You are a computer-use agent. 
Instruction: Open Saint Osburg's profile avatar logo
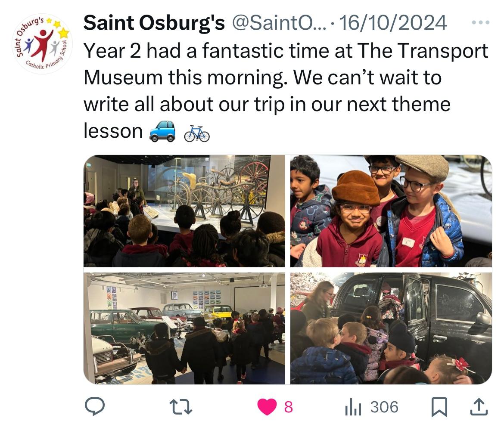(42, 43)
